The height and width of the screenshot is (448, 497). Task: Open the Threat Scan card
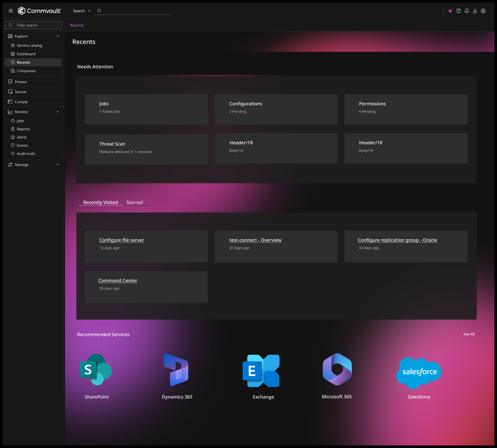point(146,150)
